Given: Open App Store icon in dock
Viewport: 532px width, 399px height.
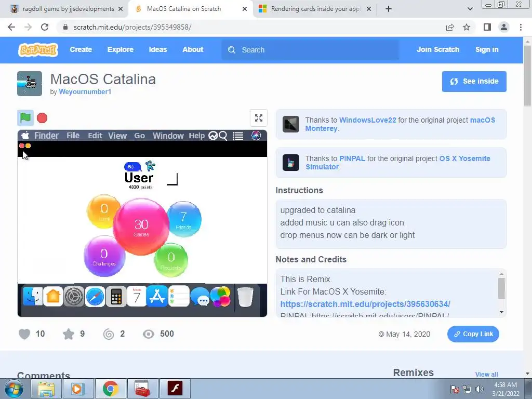Looking at the screenshot, I should 157,297.
